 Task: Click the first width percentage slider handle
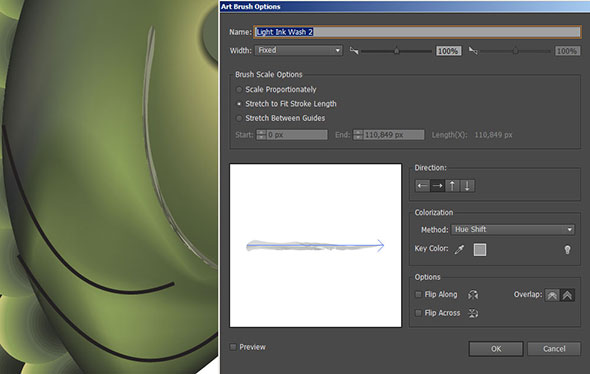click(397, 50)
